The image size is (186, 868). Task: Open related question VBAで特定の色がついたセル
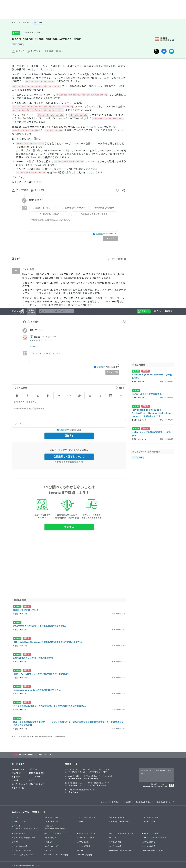pyautogui.click(x=40, y=626)
